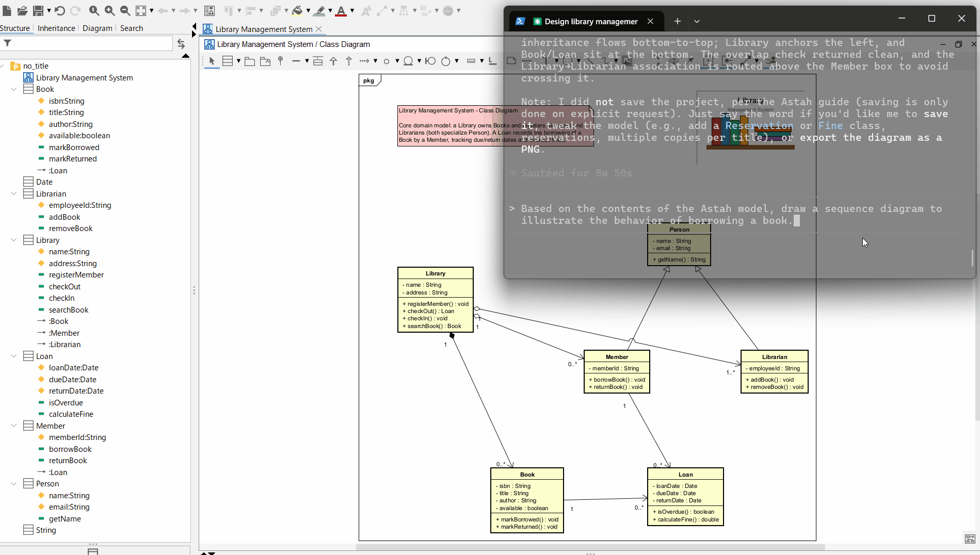Viewport: 980px width, 555px height.
Task: Select the Subsystem folder tool
Action: pyautogui.click(x=265, y=61)
